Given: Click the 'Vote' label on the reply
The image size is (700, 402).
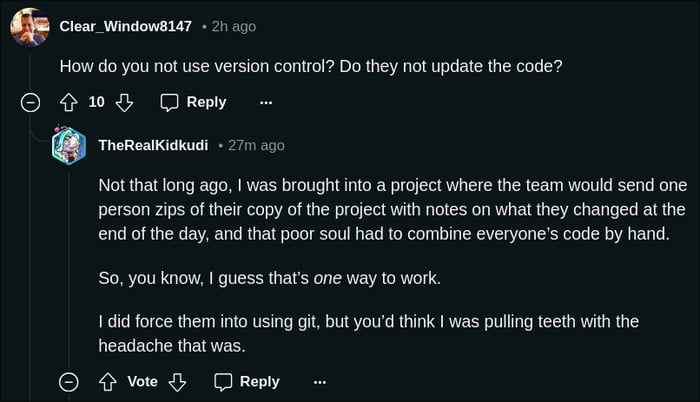Looking at the screenshot, I should coord(142,381).
